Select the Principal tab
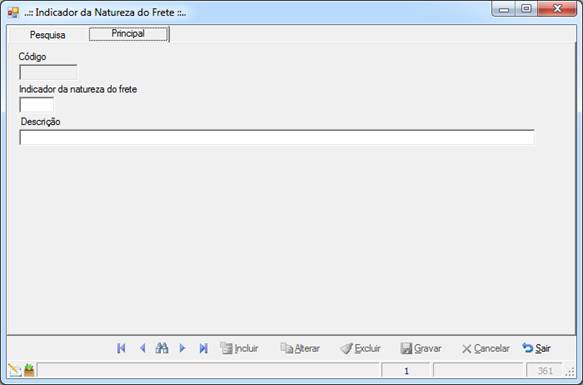The image size is (583, 385). [x=128, y=34]
